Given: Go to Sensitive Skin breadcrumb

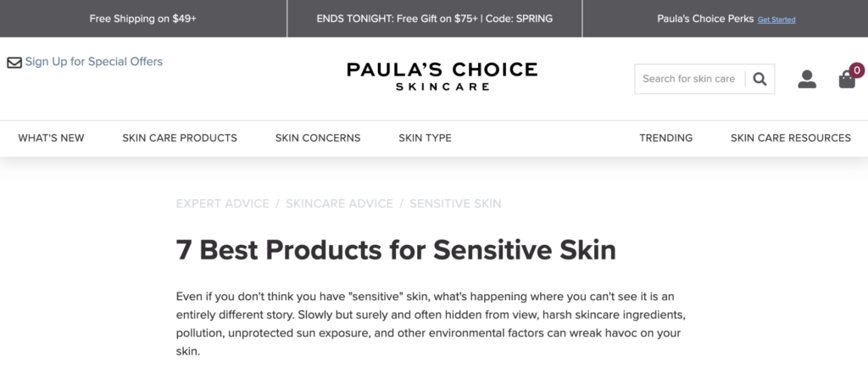Looking at the screenshot, I should click(455, 204).
